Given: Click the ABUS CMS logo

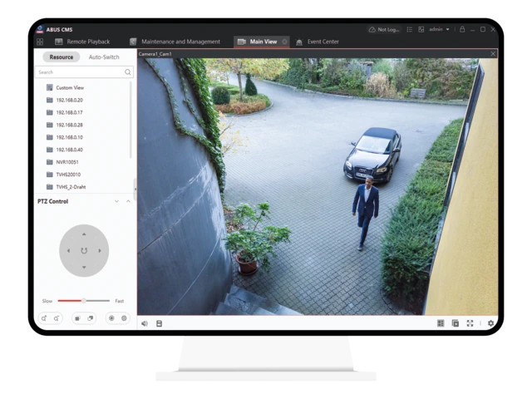Looking at the screenshot, I should 40,30.
